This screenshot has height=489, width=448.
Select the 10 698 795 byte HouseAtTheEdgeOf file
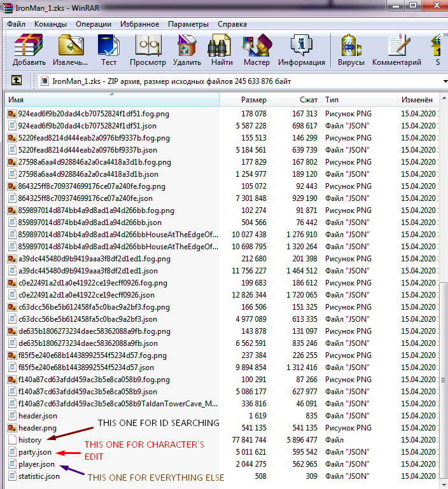(x=118, y=247)
